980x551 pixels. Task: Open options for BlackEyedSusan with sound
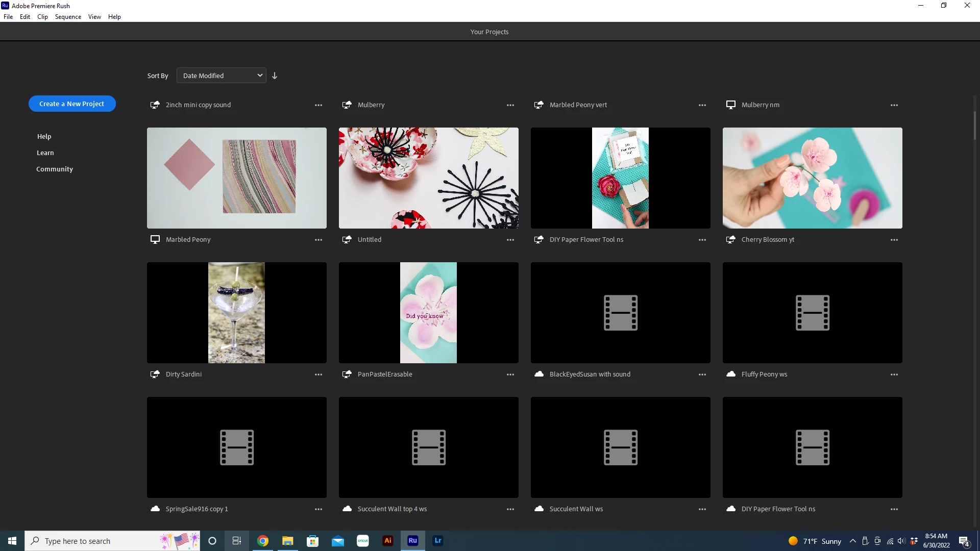702,374
